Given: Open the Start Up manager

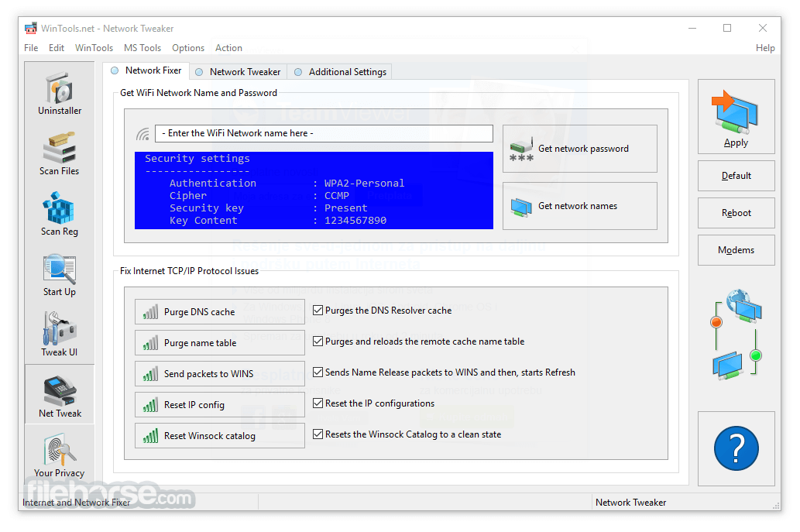Looking at the screenshot, I should coord(59,275).
